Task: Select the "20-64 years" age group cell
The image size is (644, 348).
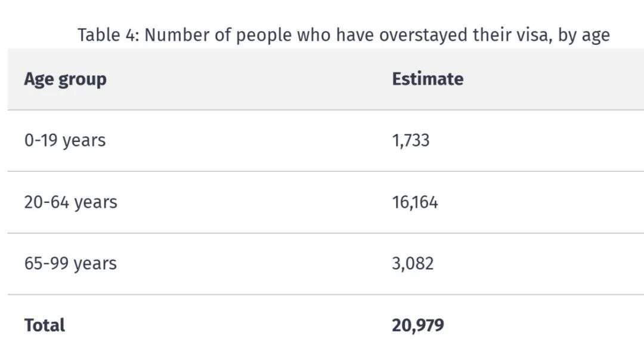Action: (x=70, y=202)
